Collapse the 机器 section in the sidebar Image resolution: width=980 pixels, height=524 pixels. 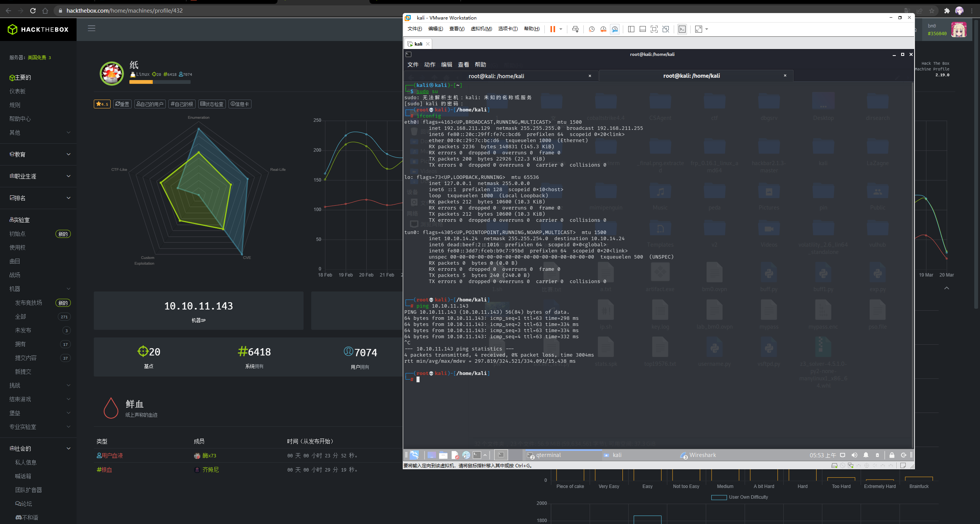click(68, 288)
